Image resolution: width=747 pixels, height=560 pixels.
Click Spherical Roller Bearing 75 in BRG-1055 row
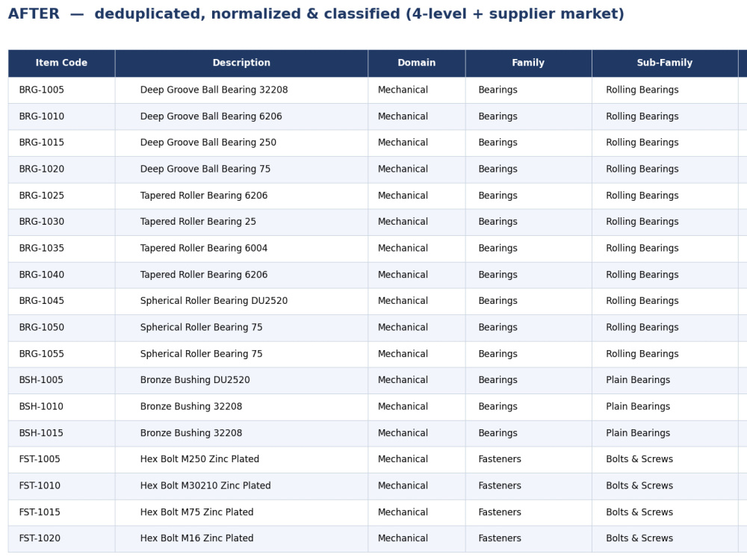201,354
